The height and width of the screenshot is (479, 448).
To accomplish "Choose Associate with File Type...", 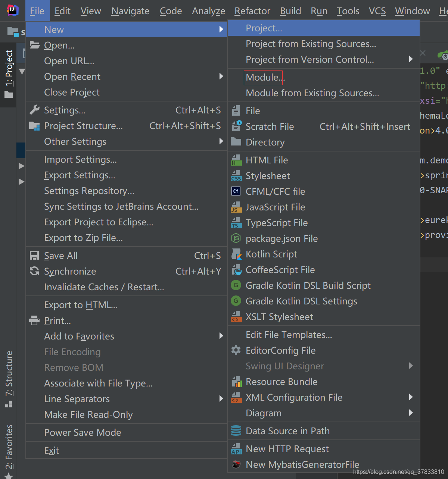I will pyautogui.click(x=127, y=383).
